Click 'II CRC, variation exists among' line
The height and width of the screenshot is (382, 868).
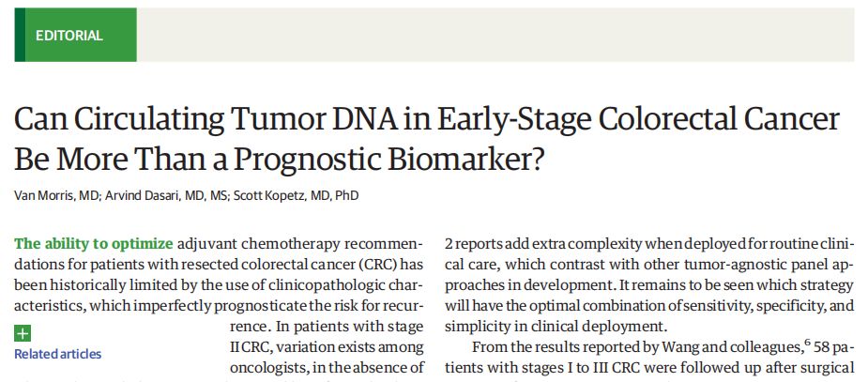(327, 345)
